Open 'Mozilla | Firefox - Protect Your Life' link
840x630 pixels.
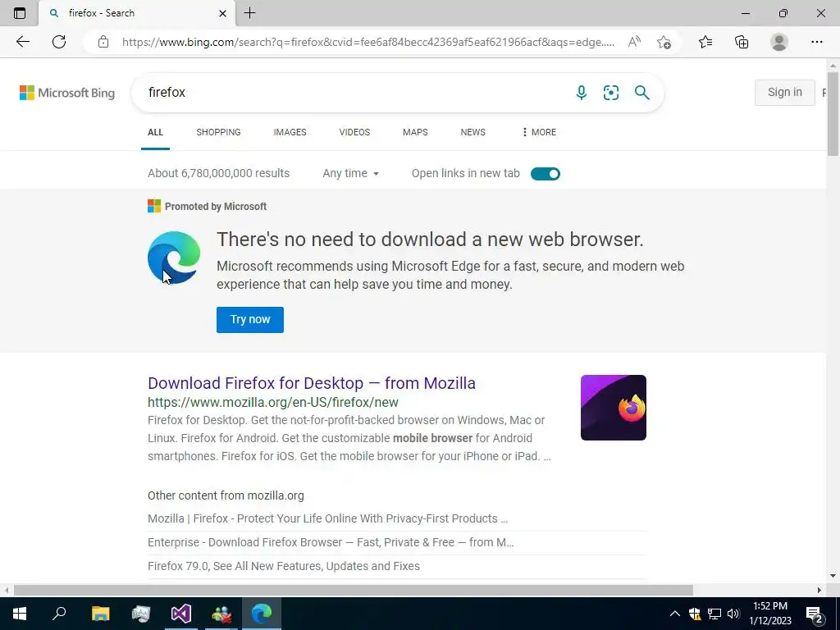327,518
